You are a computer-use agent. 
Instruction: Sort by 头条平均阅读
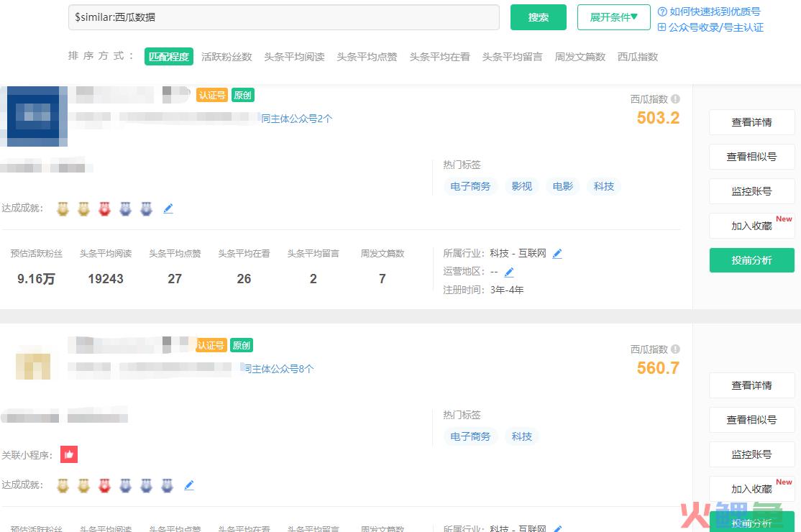click(x=294, y=57)
